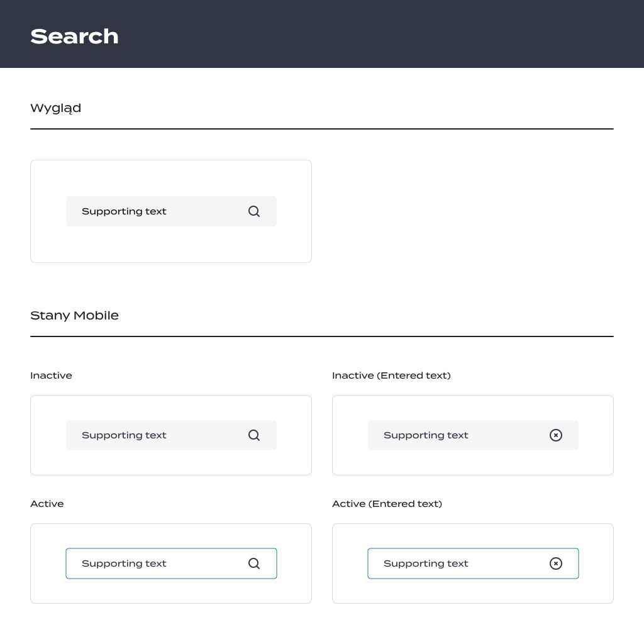Clear text in the Active (Entered text) field

point(556,563)
